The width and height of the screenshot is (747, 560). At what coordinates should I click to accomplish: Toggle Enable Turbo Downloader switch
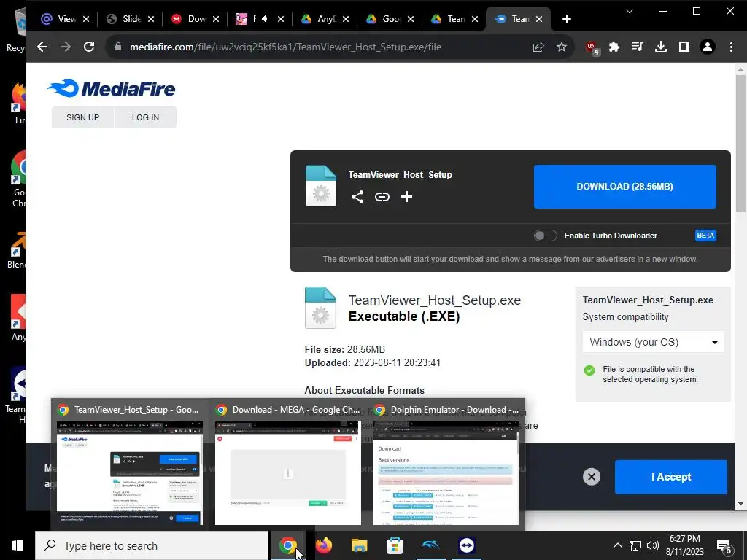pyautogui.click(x=545, y=236)
